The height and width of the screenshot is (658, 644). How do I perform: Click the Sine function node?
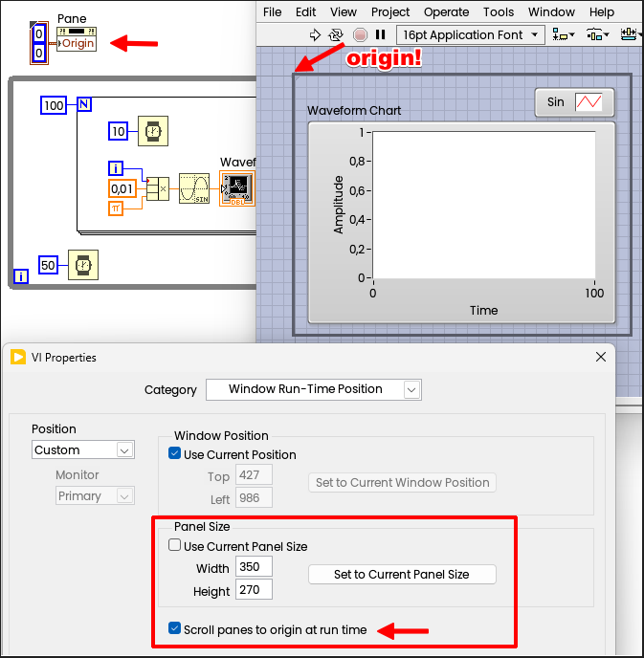[x=194, y=188]
